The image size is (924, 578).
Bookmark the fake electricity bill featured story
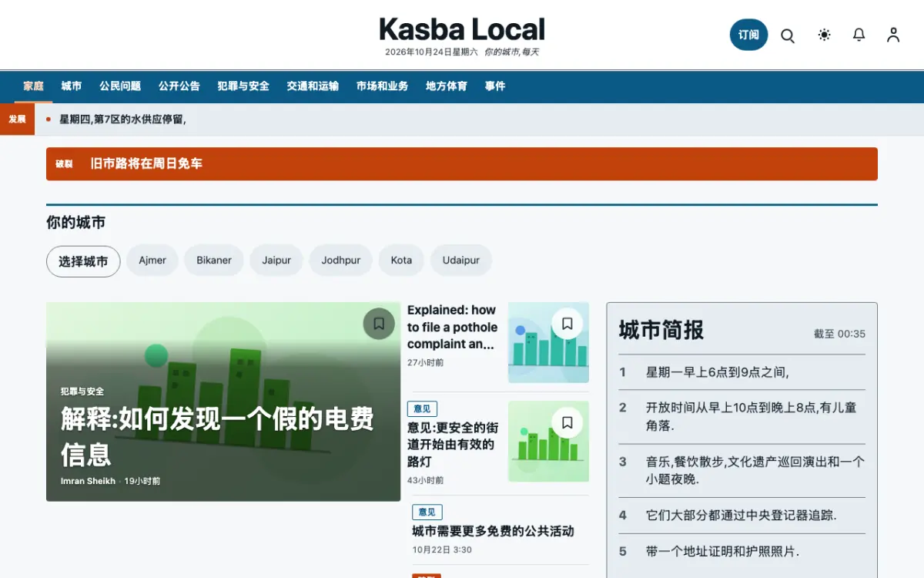click(379, 324)
